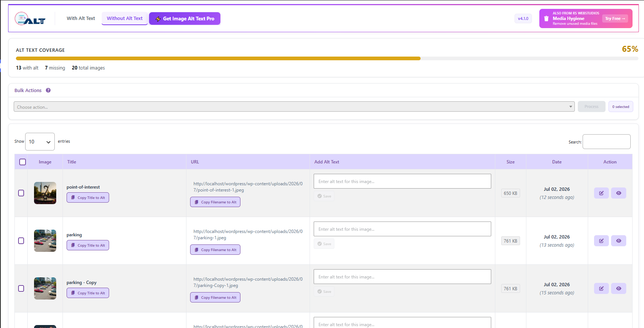
Task: Switch to the Without Alt Text tab
Action: coord(125,18)
